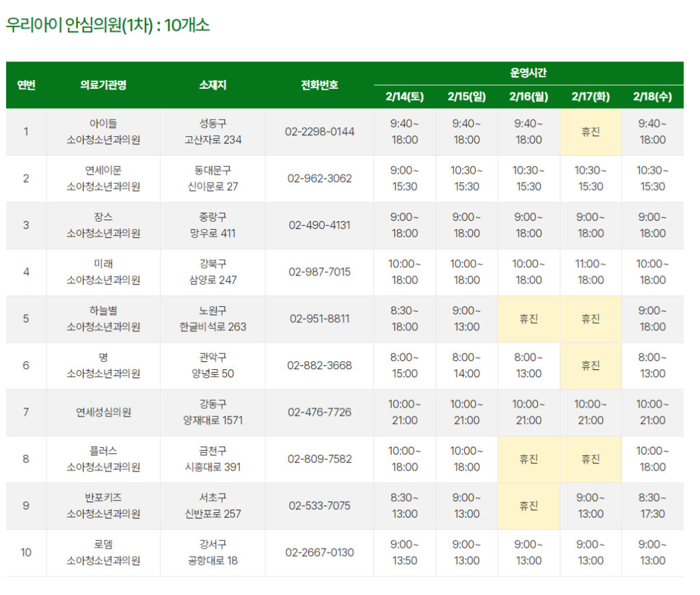Click the 전화번호 column header
This screenshot has width=700, height=595.
[x=319, y=85]
